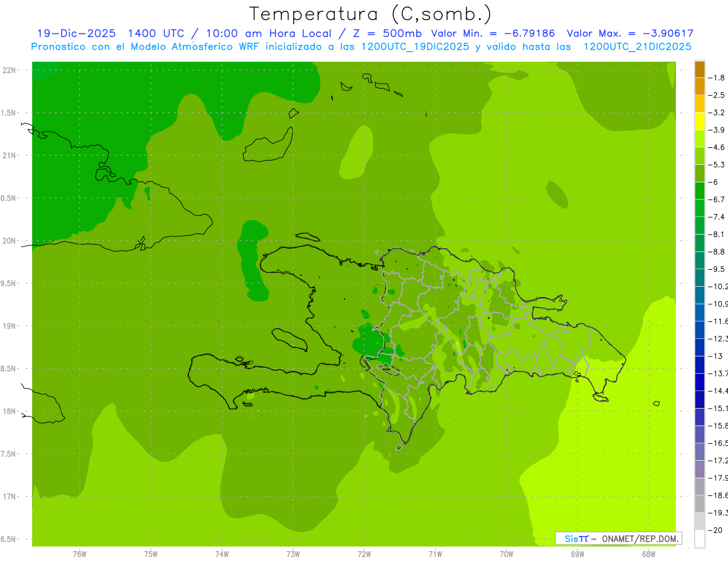Screen dimensions: 728x562
Task: Click the -2.5 colorbar value label
Action: (717, 95)
